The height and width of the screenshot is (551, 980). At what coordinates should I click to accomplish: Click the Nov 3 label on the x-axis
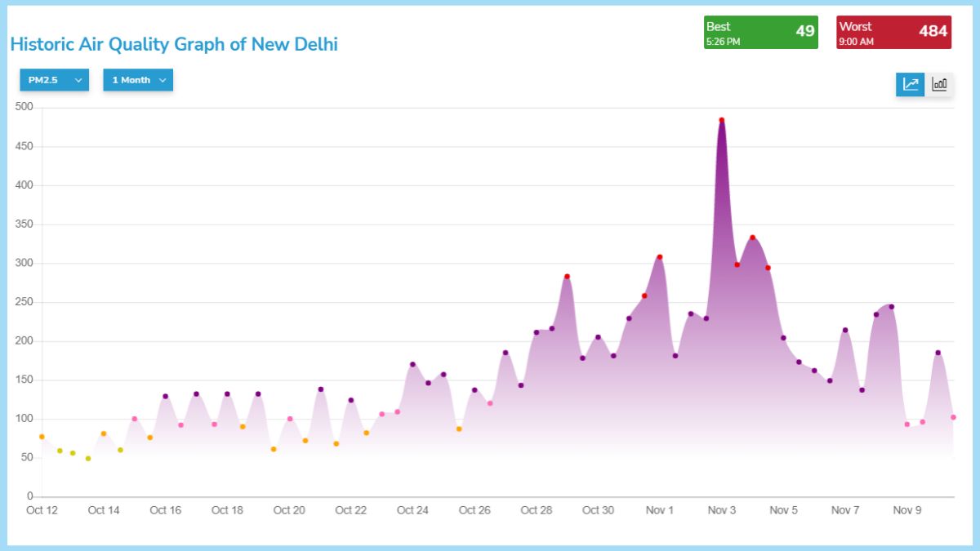(x=721, y=509)
